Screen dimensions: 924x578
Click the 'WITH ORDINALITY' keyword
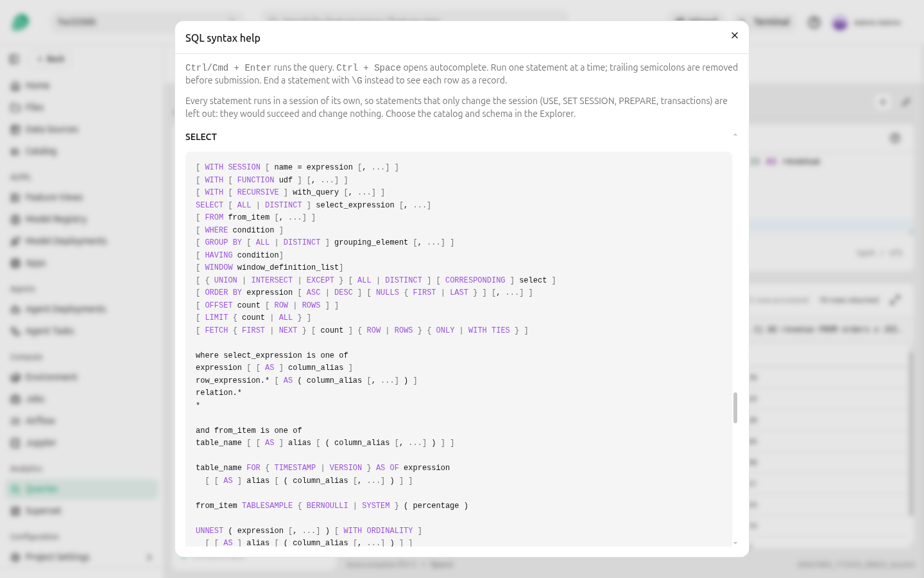click(378, 530)
